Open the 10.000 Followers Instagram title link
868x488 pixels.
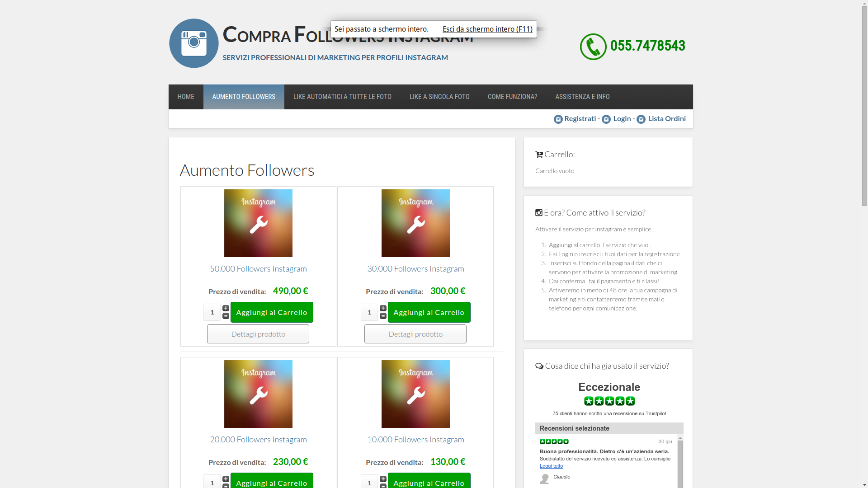415,439
